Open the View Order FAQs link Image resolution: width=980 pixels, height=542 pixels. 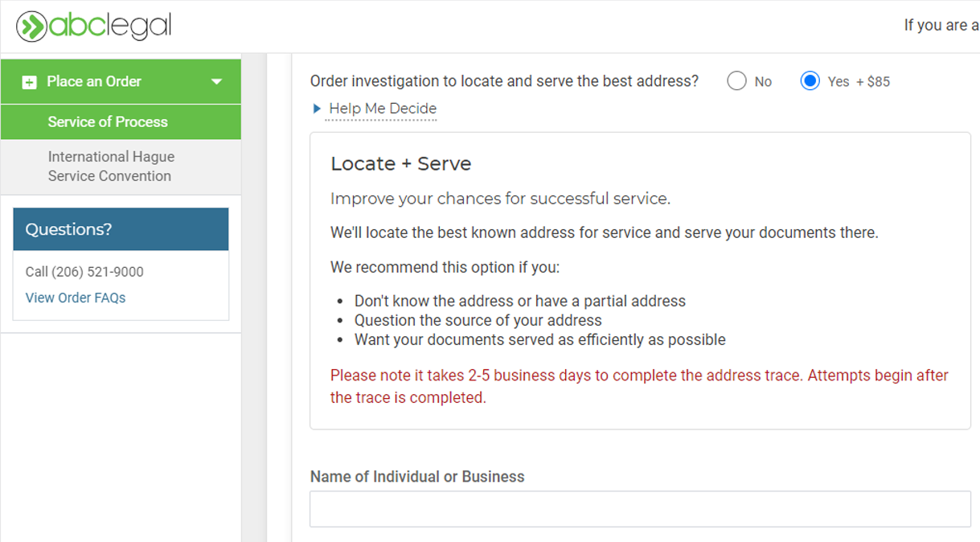point(76,298)
